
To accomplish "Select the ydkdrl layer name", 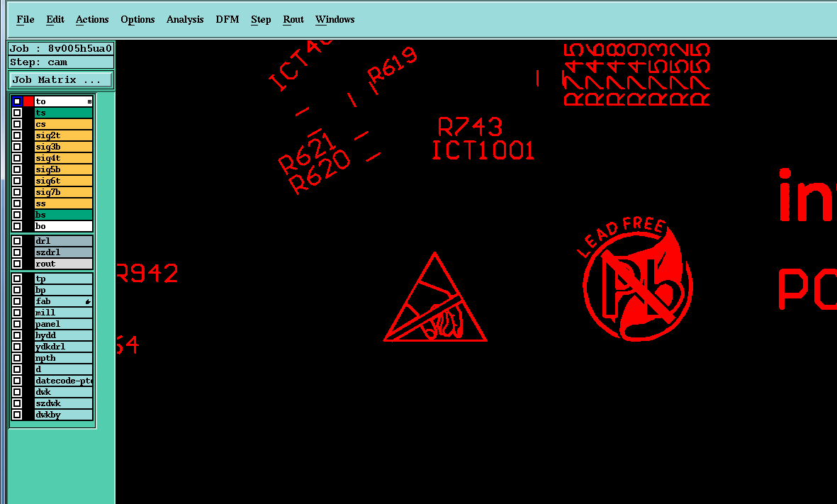I will [x=64, y=347].
